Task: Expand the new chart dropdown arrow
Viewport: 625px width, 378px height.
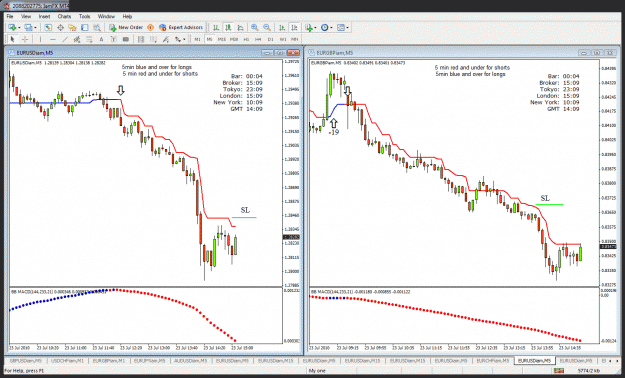Action: (19, 28)
